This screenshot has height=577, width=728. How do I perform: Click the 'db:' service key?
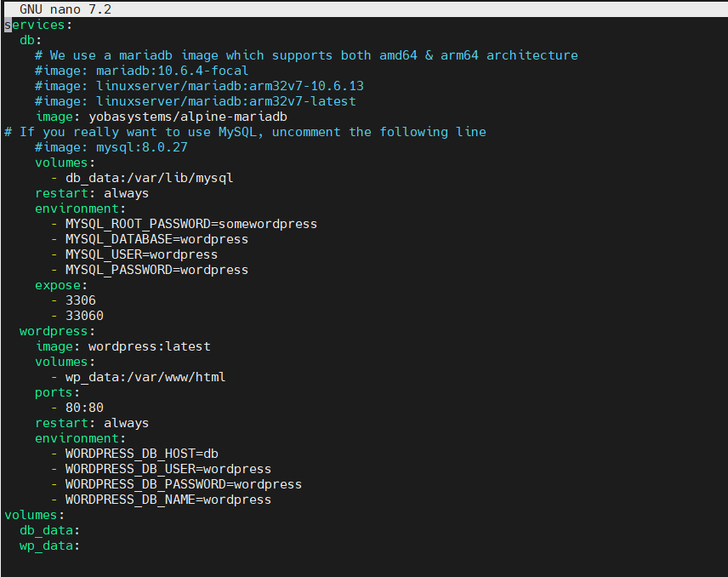31,40
